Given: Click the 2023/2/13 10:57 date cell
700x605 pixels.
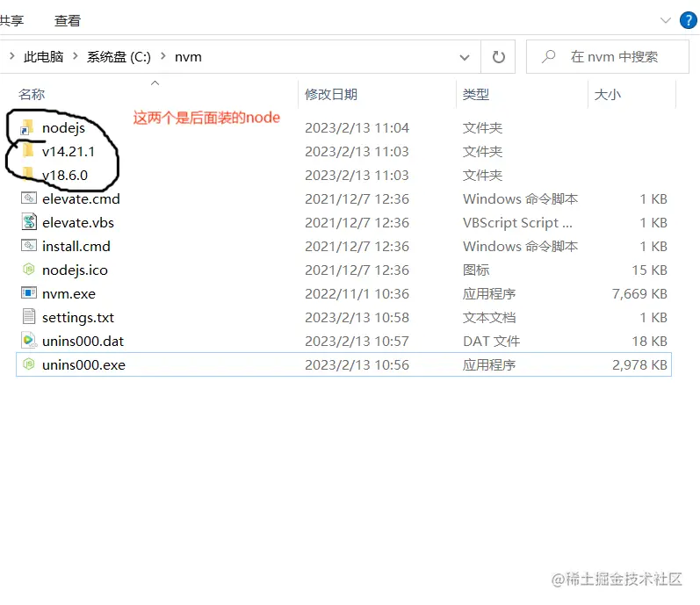Looking at the screenshot, I should point(357,342).
